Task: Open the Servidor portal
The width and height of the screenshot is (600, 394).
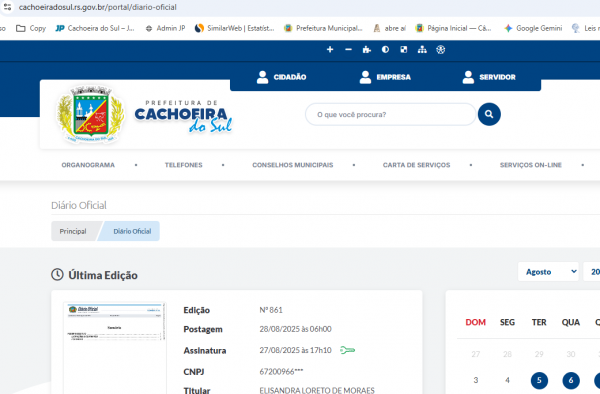Action: (489, 77)
